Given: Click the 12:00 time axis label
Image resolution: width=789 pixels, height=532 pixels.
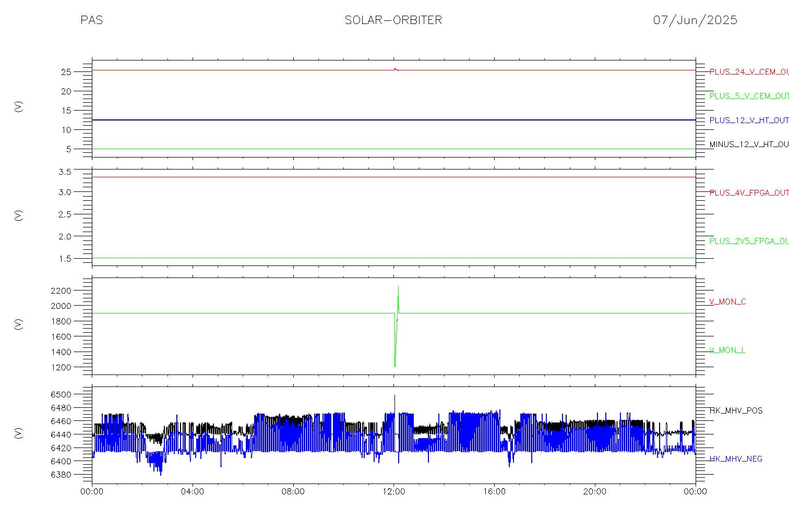Looking at the screenshot, I should click(394, 491).
